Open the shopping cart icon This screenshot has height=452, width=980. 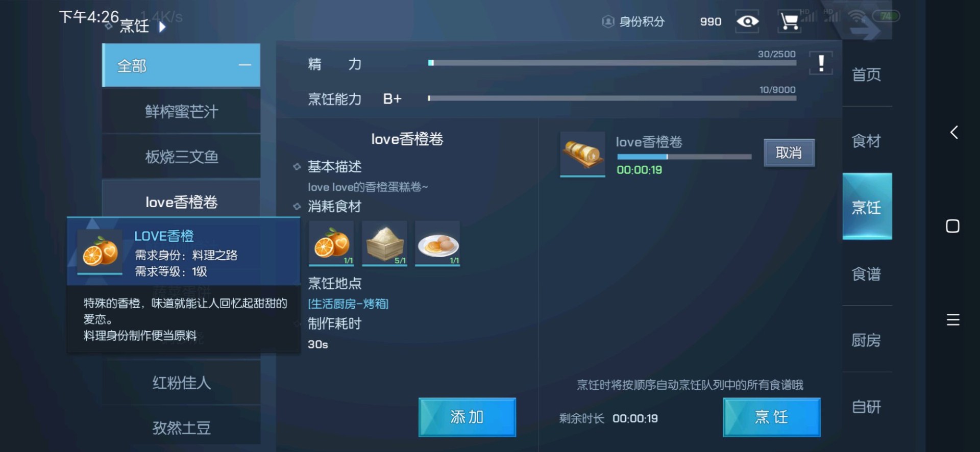[789, 21]
